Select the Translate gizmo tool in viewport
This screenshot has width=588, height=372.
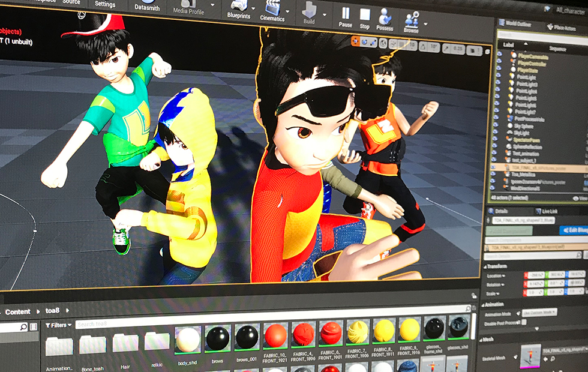click(x=355, y=41)
